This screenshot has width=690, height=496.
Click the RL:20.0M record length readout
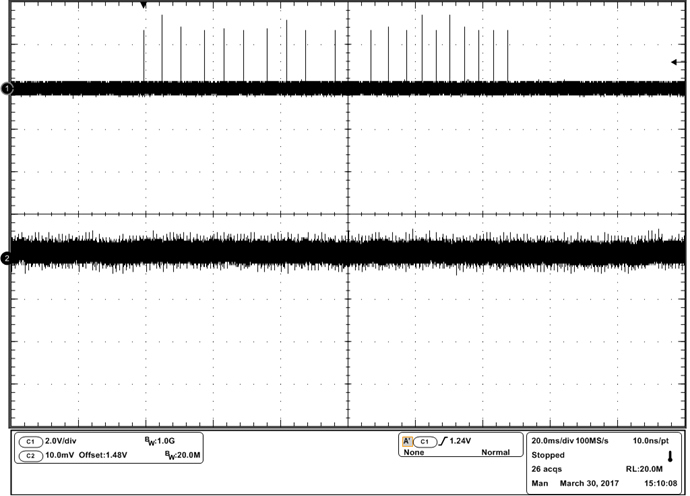(644, 469)
